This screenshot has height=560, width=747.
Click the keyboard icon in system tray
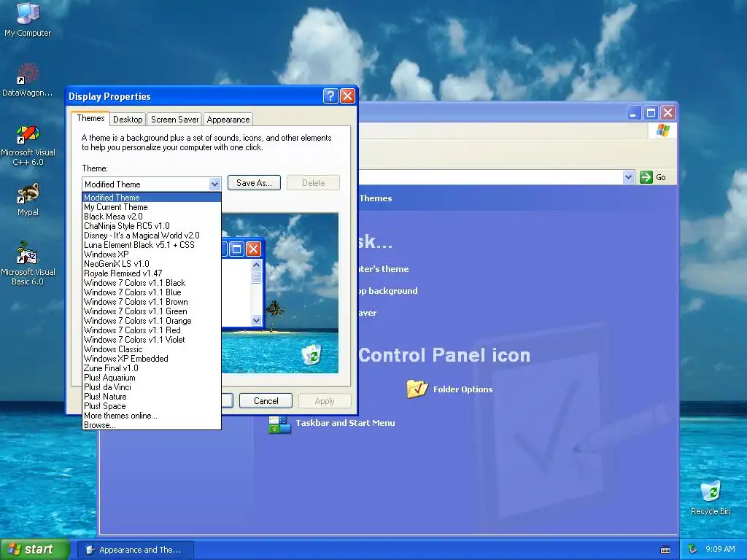click(x=665, y=550)
